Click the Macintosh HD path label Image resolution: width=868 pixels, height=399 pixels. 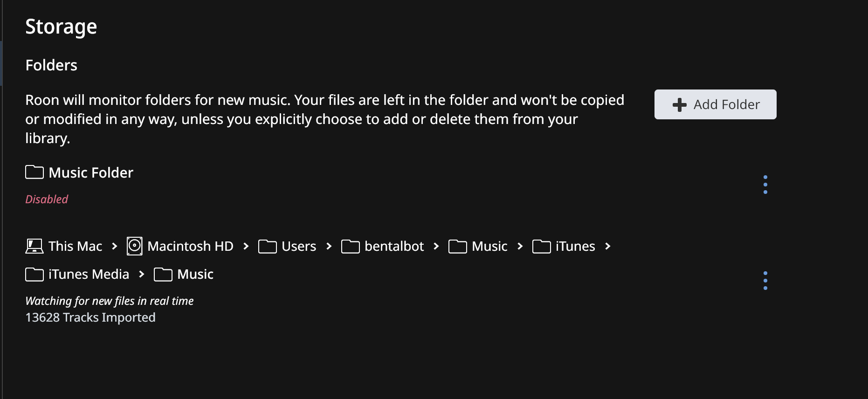coord(190,246)
